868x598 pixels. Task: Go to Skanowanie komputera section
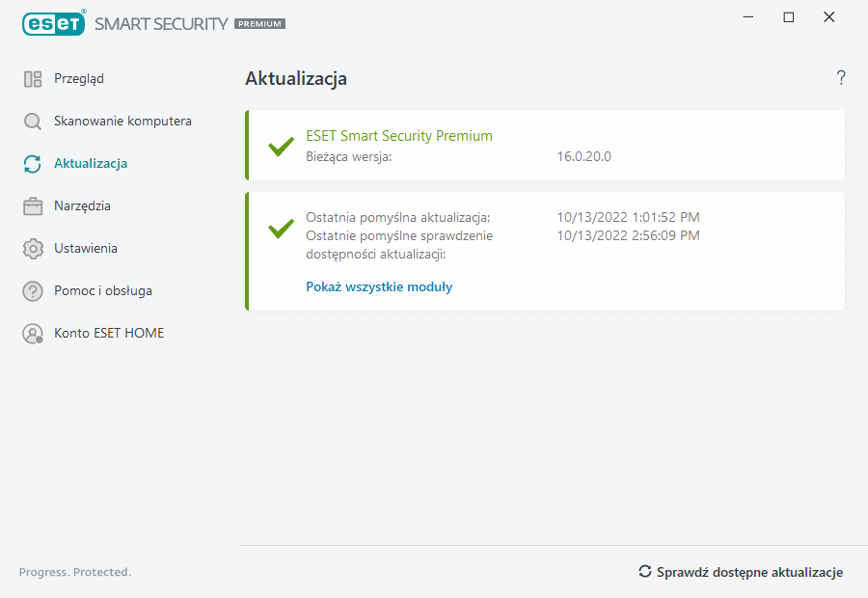click(122, 122)
